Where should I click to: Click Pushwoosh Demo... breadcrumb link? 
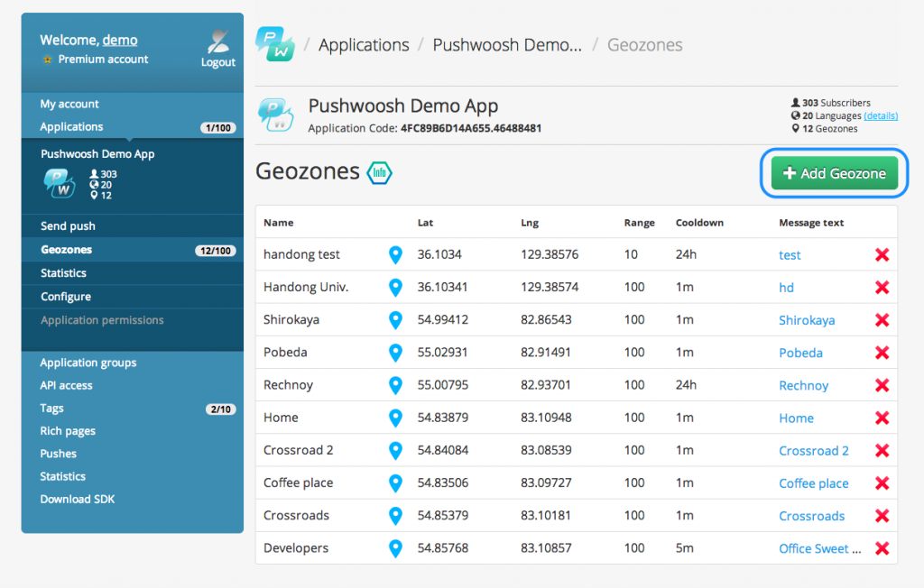[507, 45]
